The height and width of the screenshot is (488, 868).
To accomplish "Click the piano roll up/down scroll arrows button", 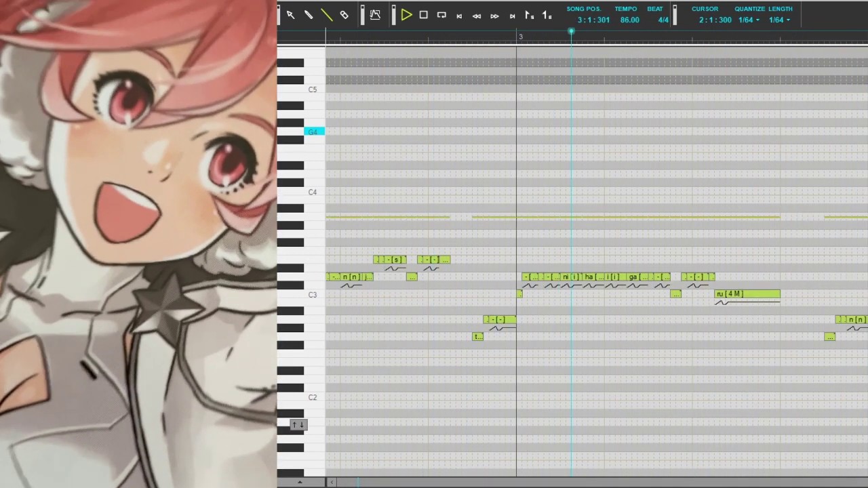I will click(x=299, y=425).
